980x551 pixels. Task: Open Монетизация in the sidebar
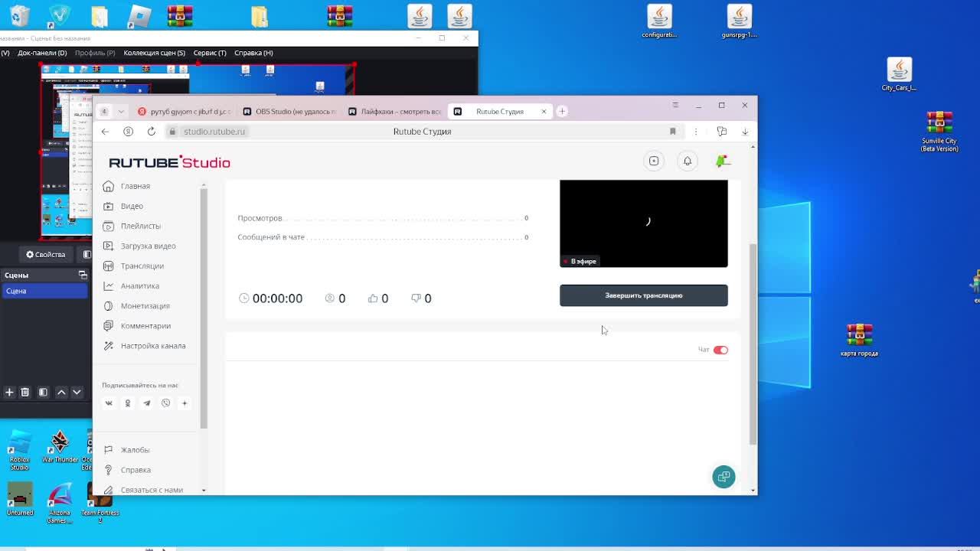tap(145, 305)
